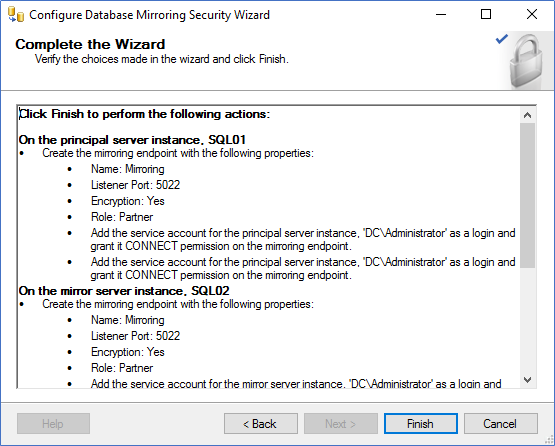Click the 'On the principal server instance, SQL01' heading
Image resolution: width=555 pixels, height=446 pixels.
(132, 140)
